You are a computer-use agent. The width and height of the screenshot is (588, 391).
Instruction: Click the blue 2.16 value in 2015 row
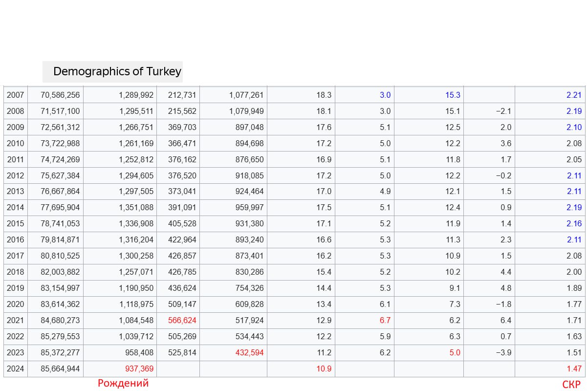point(574,223)
